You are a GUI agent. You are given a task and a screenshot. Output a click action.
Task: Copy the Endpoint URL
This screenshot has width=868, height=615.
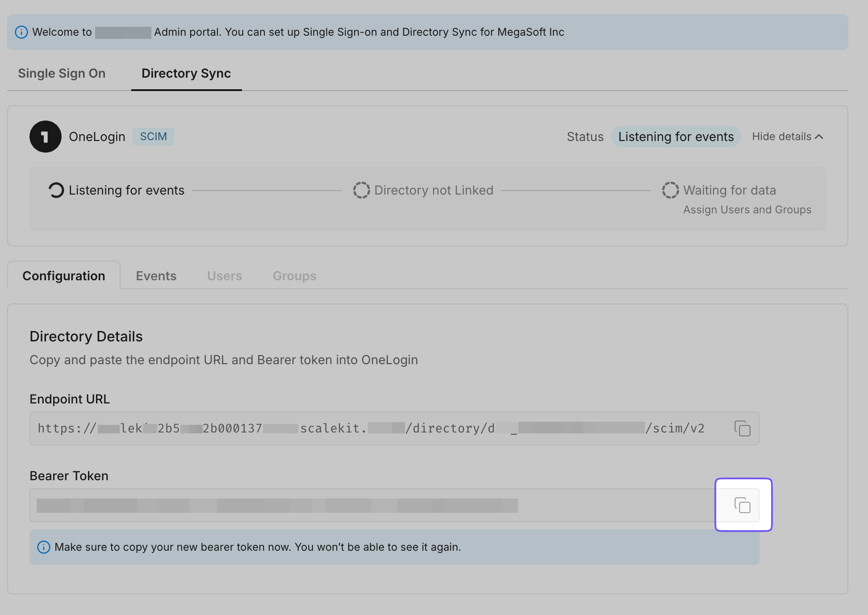pos(742,428)
